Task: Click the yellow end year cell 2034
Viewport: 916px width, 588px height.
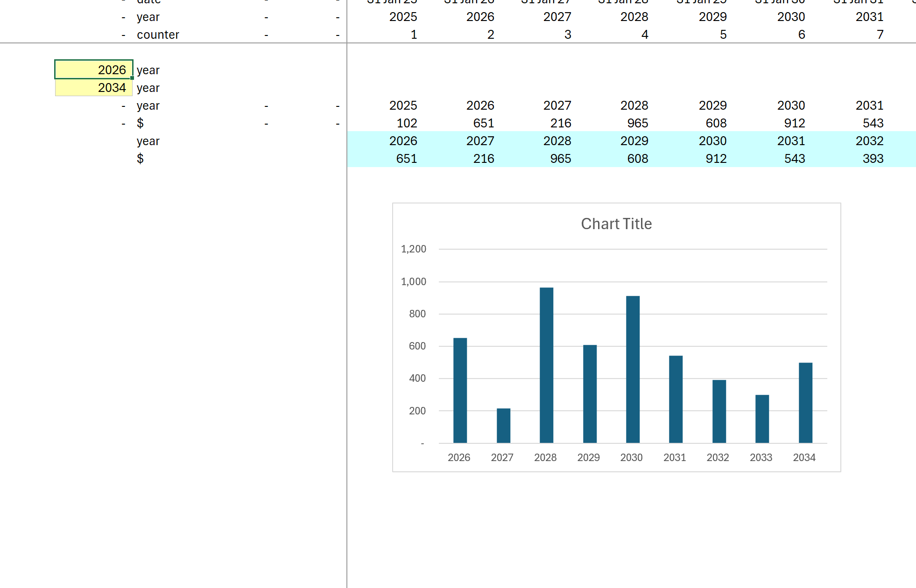Action: pyautogui.click(x=93, y=88)
